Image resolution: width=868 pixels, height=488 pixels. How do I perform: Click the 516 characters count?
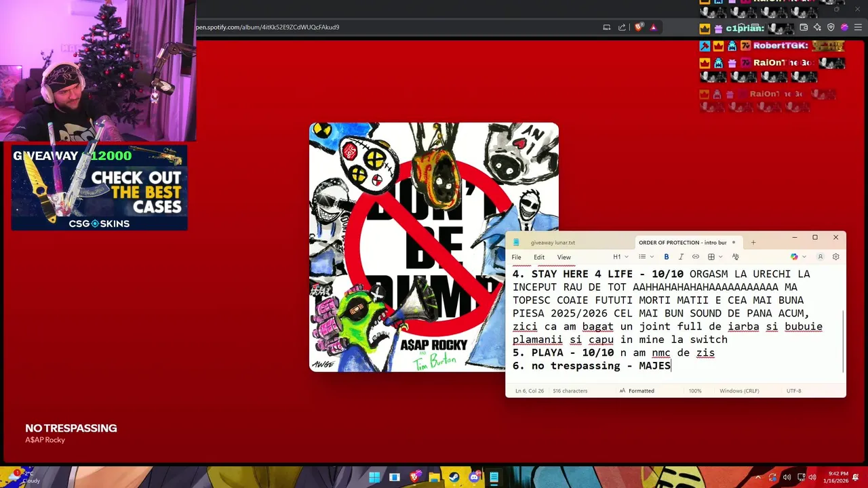click(x=570, y=391)
